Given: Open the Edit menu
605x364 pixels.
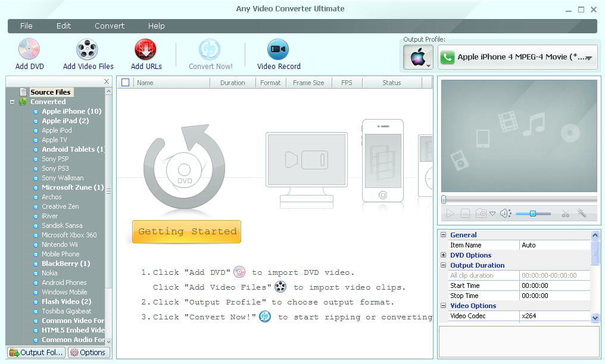Looking at the screenshot, I should coord(64,26).
